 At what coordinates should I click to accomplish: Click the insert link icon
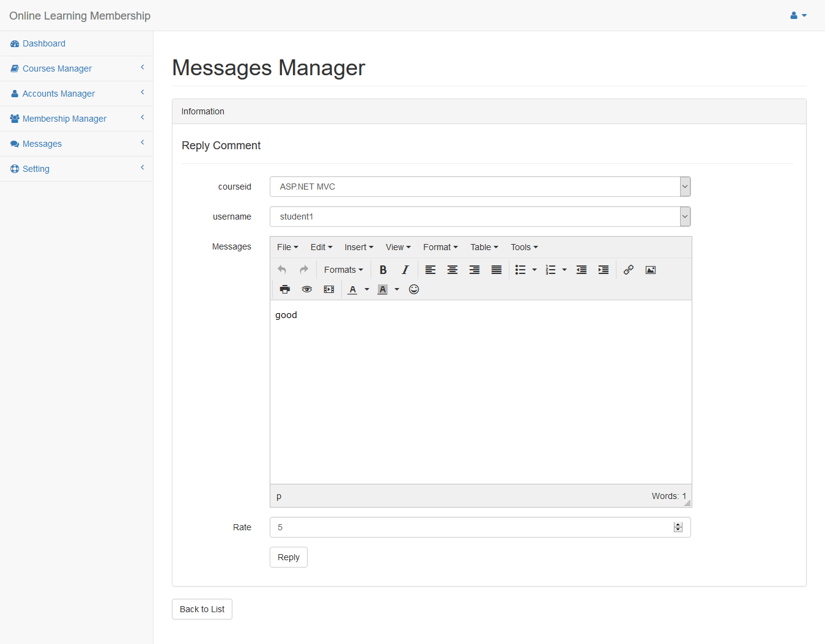click(x=628, y=270)
